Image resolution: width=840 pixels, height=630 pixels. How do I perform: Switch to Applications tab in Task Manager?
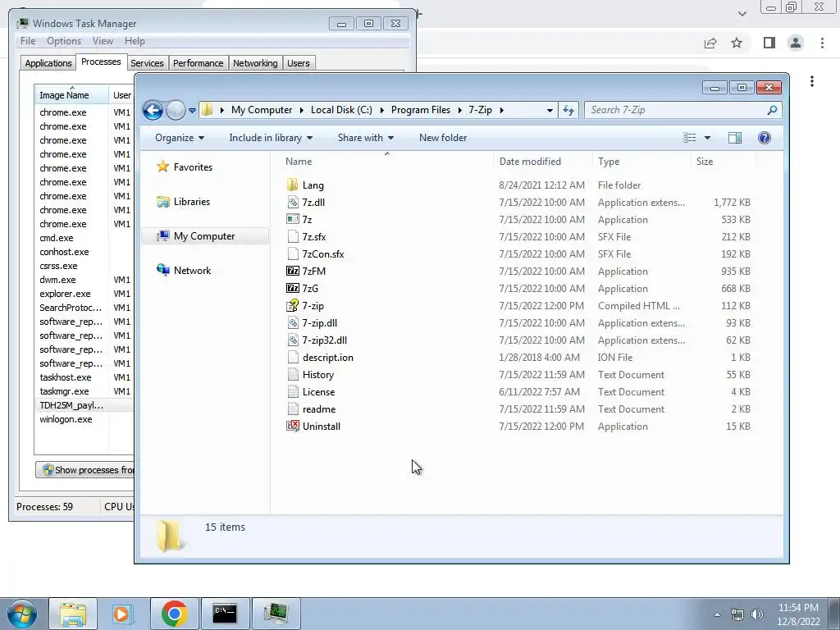point(48,63)
